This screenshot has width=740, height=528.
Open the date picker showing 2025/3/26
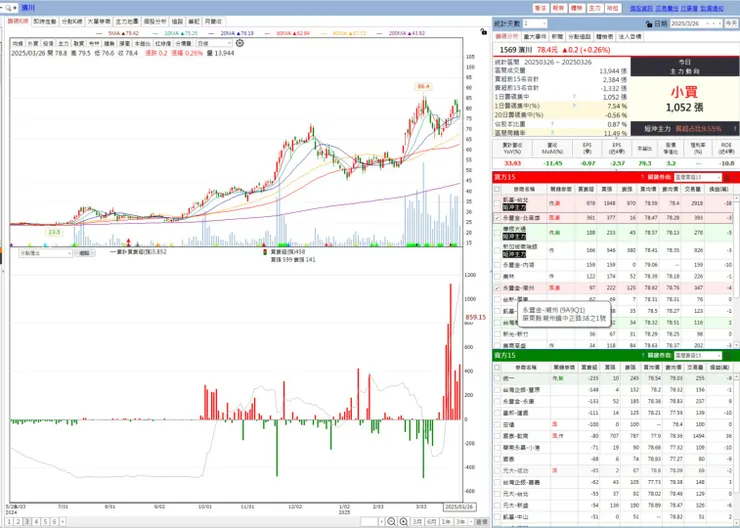click(x=696, y=24)
